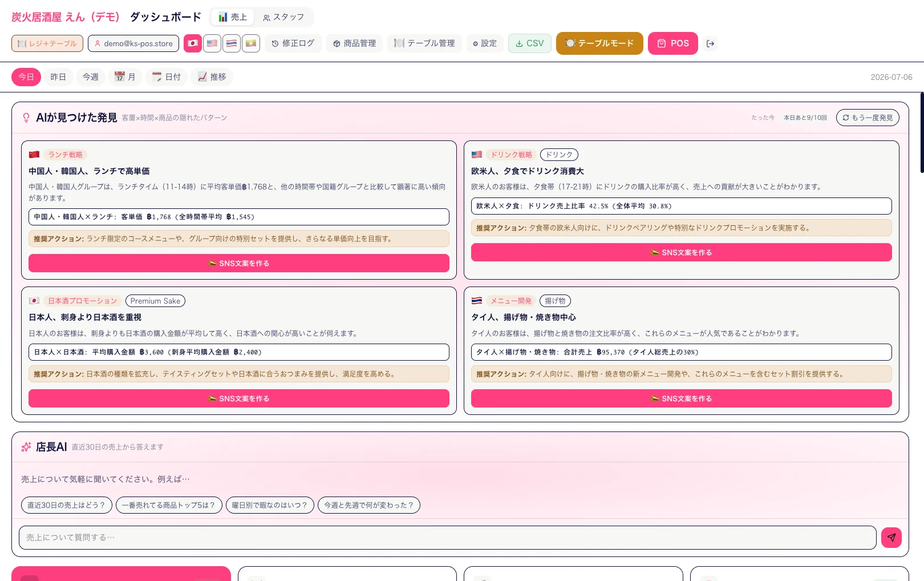The height and width of the screenshot is (581, 924).
Task: Select the Myanmar flag language button
Action: click(x=251, y=43)
